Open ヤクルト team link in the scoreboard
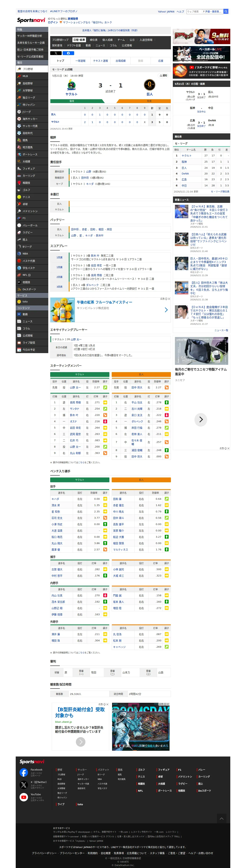246x868 pixels. tap(71, 94)
